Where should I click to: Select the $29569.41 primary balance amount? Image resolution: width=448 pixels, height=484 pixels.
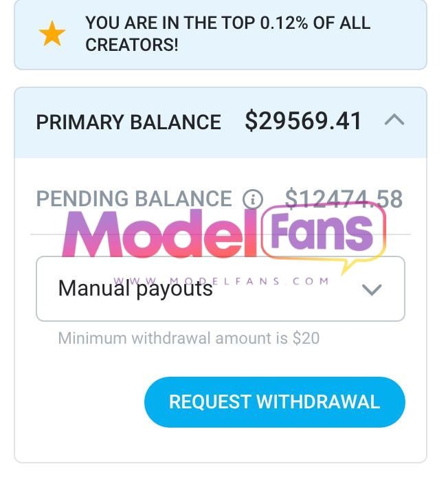coord(303,121)
